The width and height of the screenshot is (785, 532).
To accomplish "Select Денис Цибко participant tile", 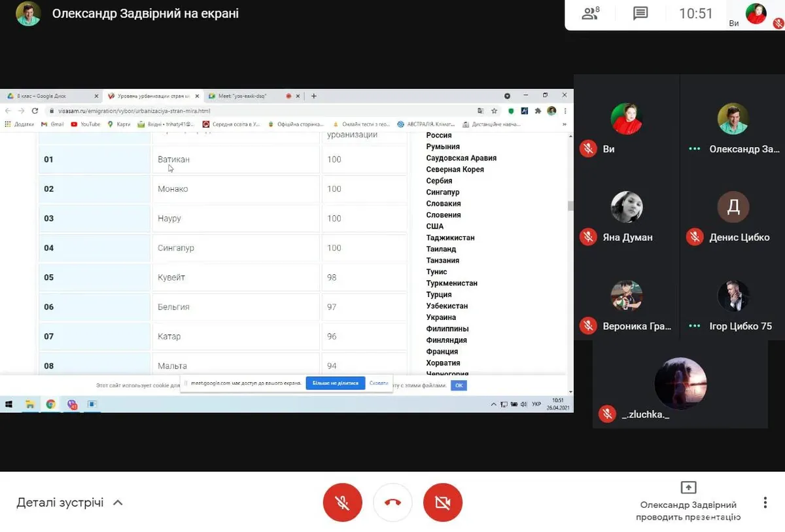I will [x=733, y=207].
